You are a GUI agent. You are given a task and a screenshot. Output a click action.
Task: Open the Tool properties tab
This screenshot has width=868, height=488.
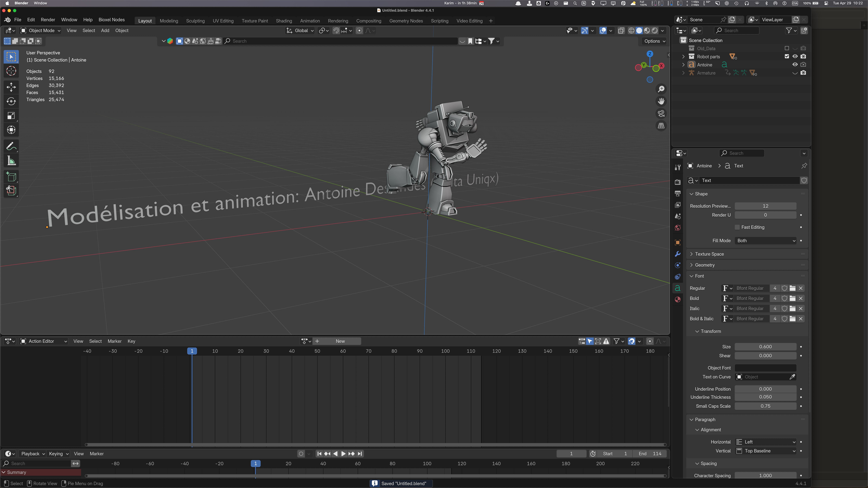[678, 167]
